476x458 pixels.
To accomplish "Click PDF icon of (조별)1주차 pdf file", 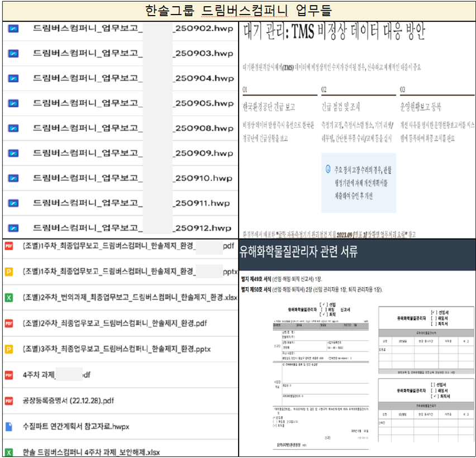I will point(9,246).
